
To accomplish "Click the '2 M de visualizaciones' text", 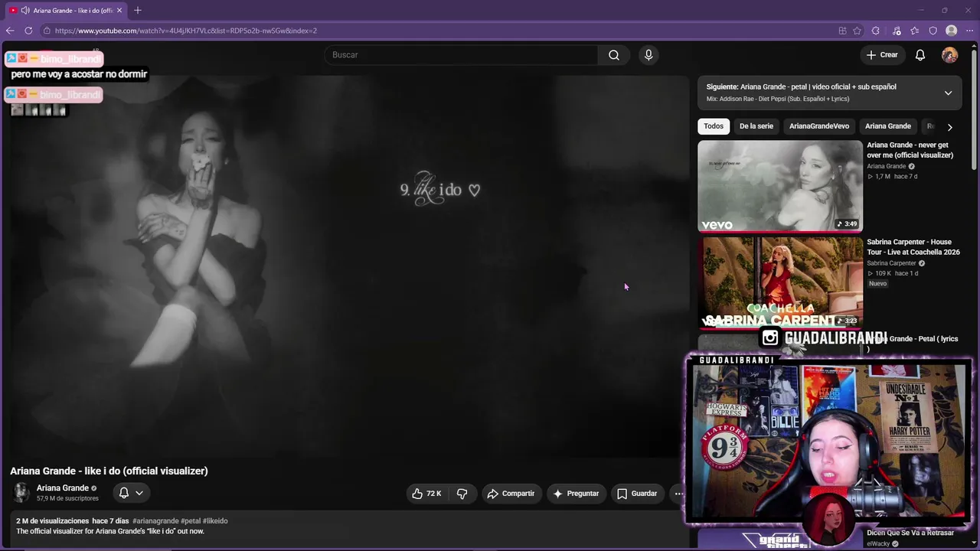I will point(53,521).
